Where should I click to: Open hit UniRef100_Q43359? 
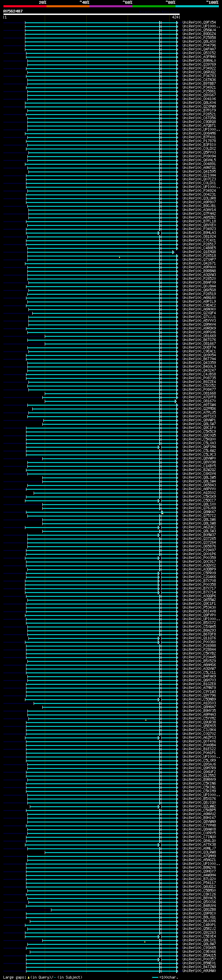click(199, 363)
